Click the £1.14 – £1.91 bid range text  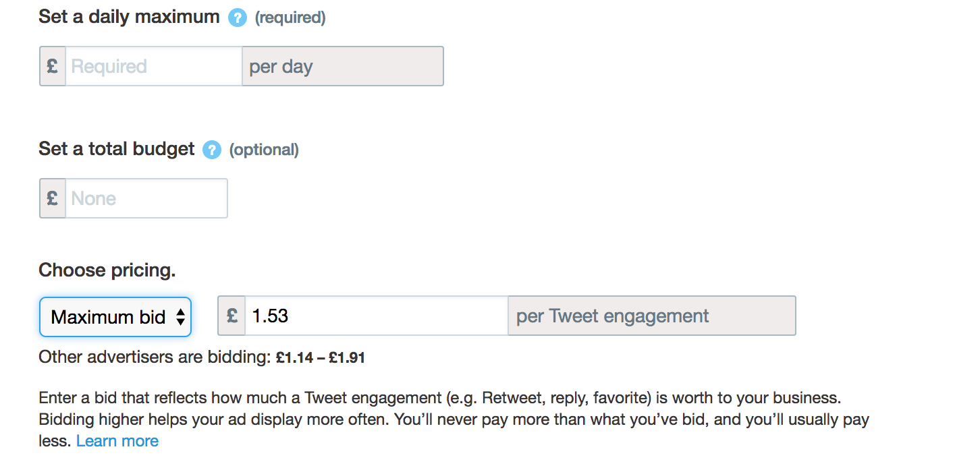point(321,357)
